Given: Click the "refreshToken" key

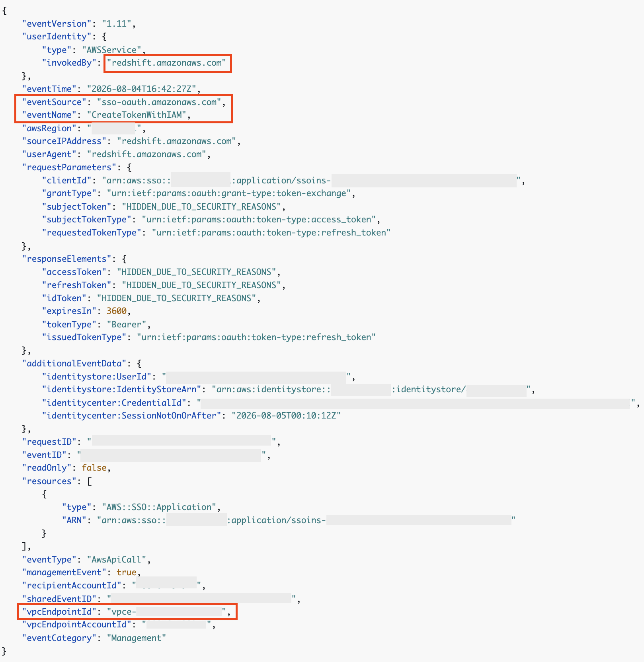Looking at the screenshot, I should coord(77,285).
